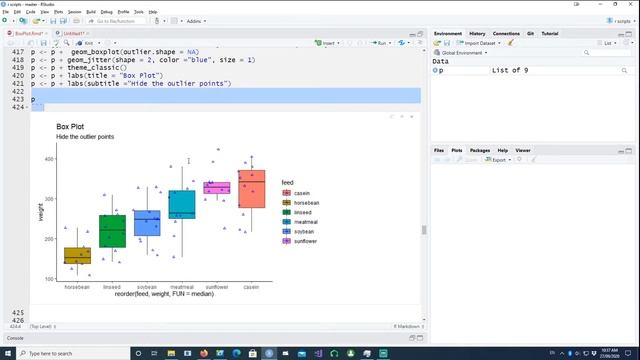Image resolution: width=640 pixels, height=360 pixels.
Task: Click the magnifier icon on the p row
Action: pyautogui.click(x=624, y=71)
